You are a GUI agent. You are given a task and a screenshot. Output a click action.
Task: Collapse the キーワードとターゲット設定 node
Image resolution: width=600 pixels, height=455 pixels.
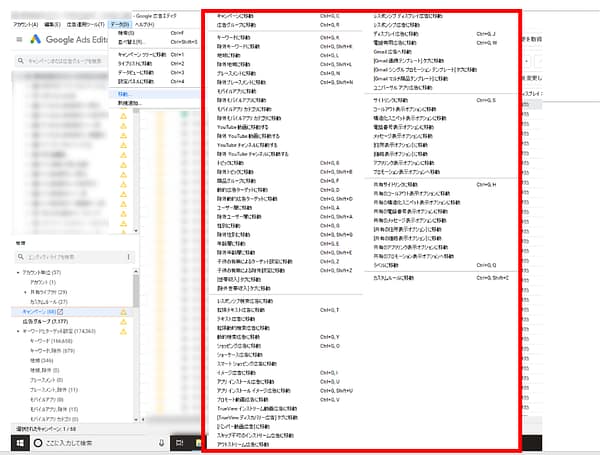(x=19, y=331)
